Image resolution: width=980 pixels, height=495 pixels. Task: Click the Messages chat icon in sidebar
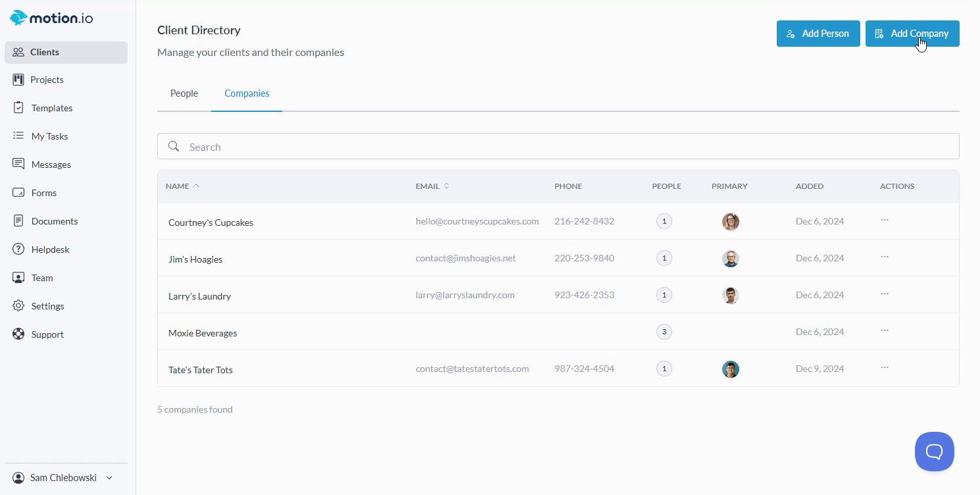(x=18, y=165)
